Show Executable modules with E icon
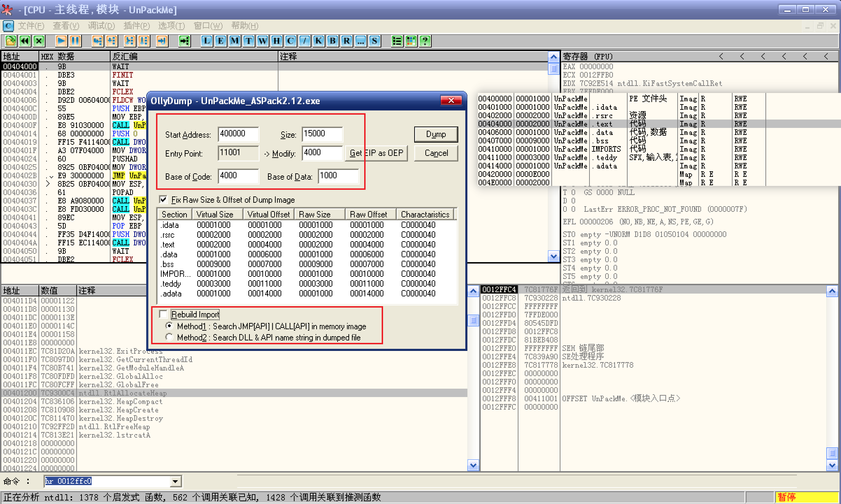 pyautogui.click(x=220, y=41)
